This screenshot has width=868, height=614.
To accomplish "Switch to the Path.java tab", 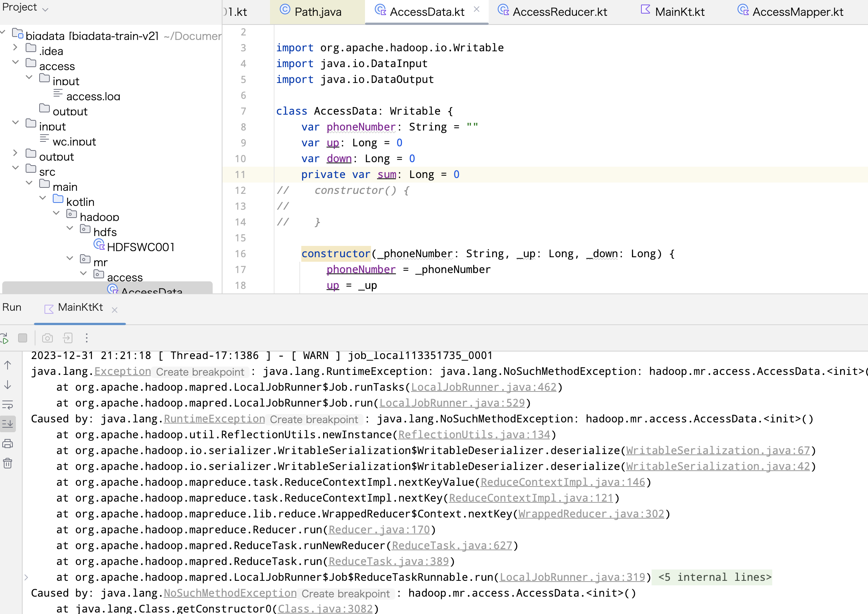I will click(x=317, y=12).
